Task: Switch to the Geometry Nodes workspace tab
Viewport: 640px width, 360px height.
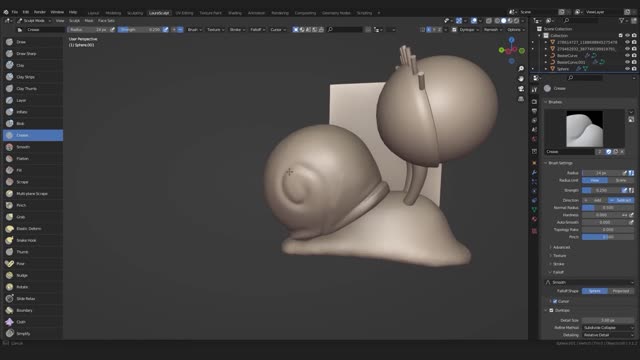Action: click(x=336, y=13)
